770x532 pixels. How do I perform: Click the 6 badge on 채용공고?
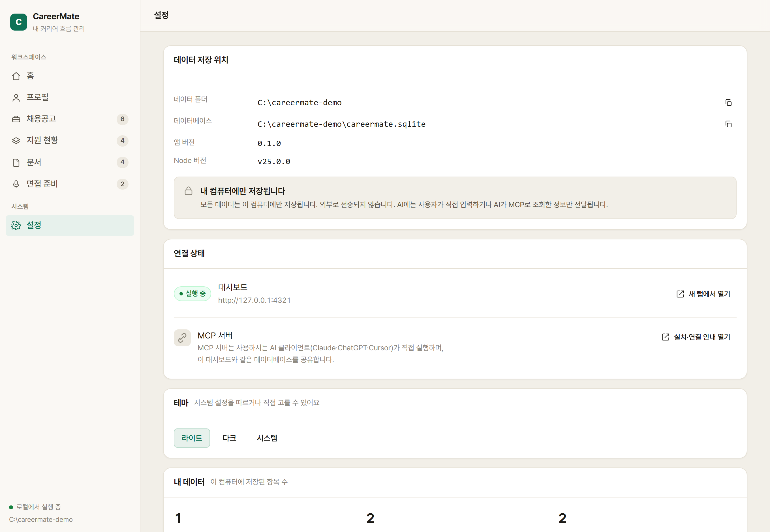pyautogui.click(x=122, y=119)
